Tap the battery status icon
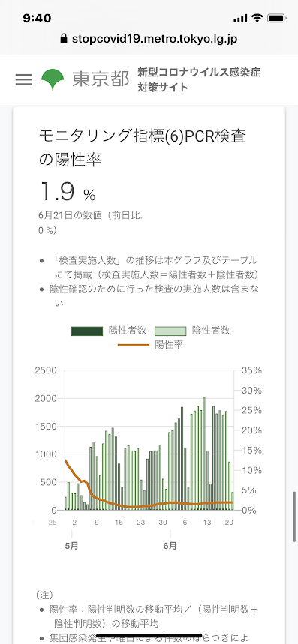 click(277, 19)
